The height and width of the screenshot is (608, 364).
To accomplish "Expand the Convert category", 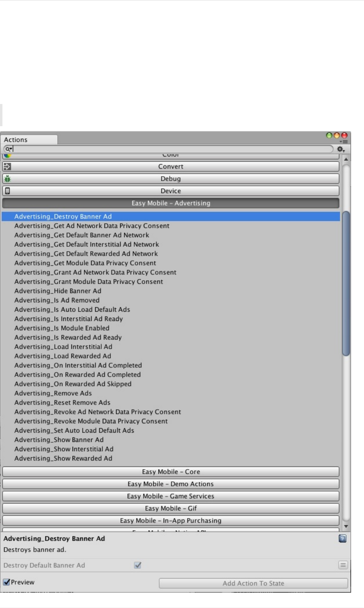I will (x=171, y=167).
